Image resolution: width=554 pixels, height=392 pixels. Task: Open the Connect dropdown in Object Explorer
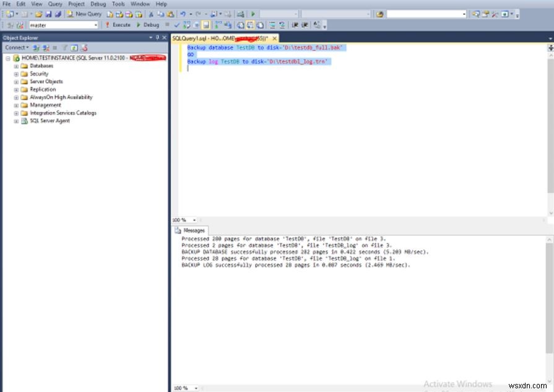pyautogui.click(x=17, y=47)
